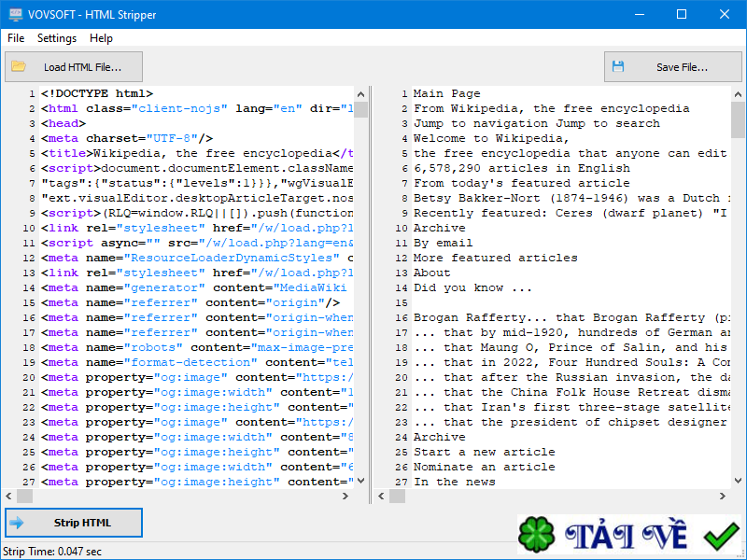The image size is (747, 560).
Task: Click 'From today's featured article' output line
Action: point(522,183)
